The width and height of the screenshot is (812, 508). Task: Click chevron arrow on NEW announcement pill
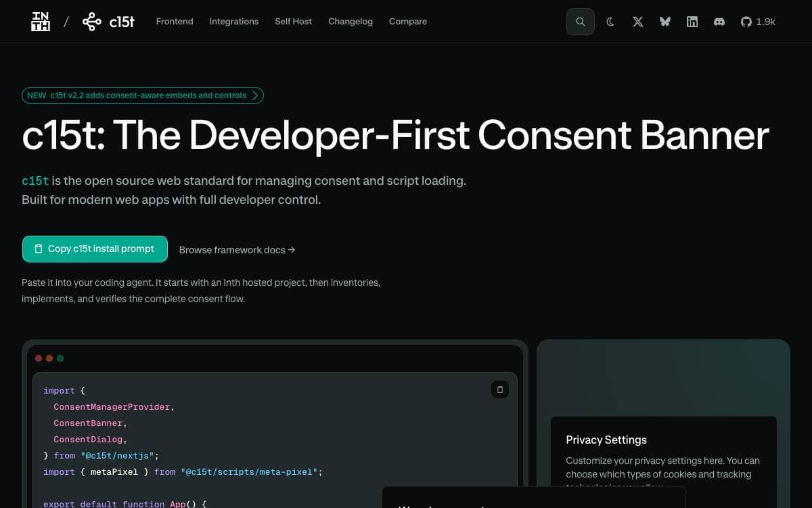[x=255, y=96]
